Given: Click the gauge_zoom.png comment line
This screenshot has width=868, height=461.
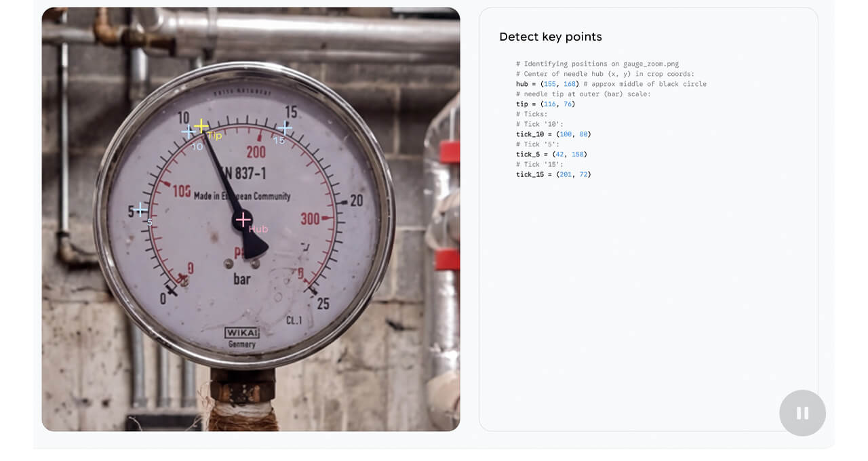Looking at the screenshot, I should [x=597, y=64].
